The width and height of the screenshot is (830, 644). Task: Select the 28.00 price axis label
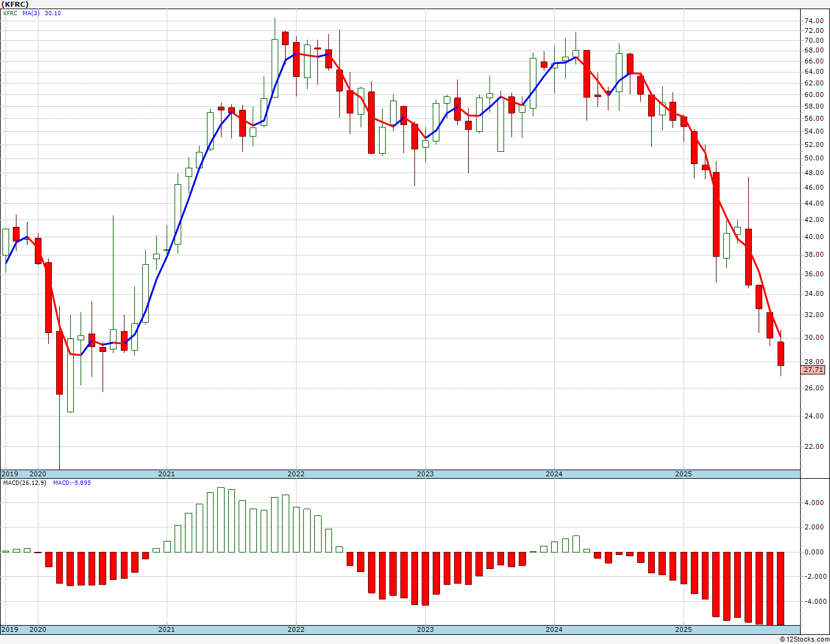click(814, 362)
